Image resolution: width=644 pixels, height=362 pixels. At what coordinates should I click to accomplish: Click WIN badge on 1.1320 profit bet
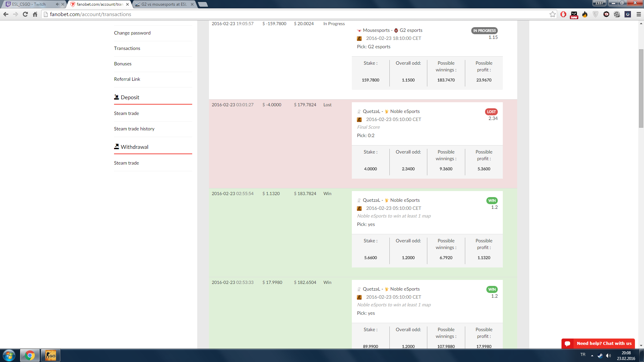pos(492,200)
